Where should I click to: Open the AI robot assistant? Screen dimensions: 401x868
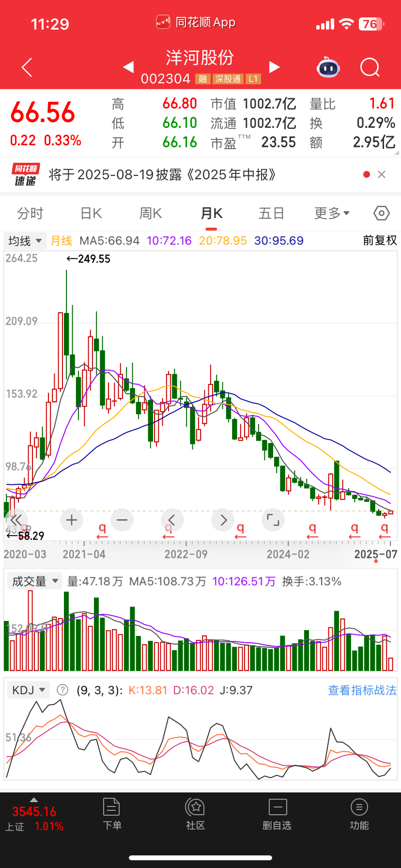[328, 67]
